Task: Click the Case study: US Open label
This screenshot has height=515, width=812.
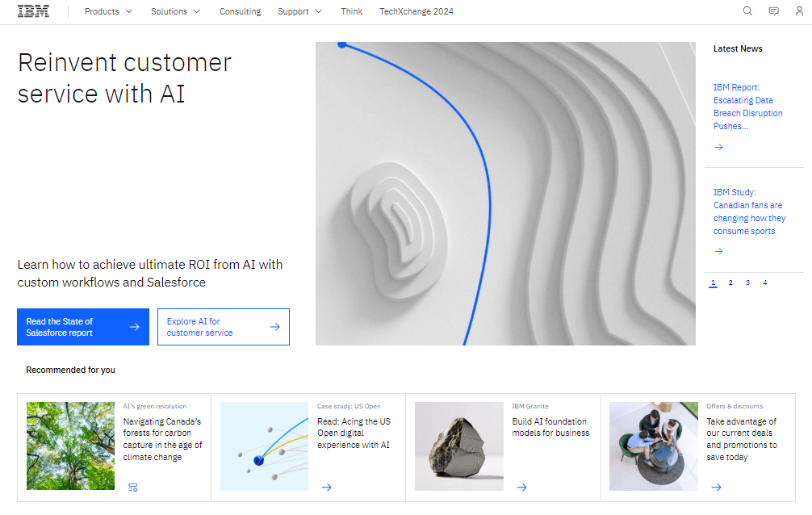Action: [349, 406]
